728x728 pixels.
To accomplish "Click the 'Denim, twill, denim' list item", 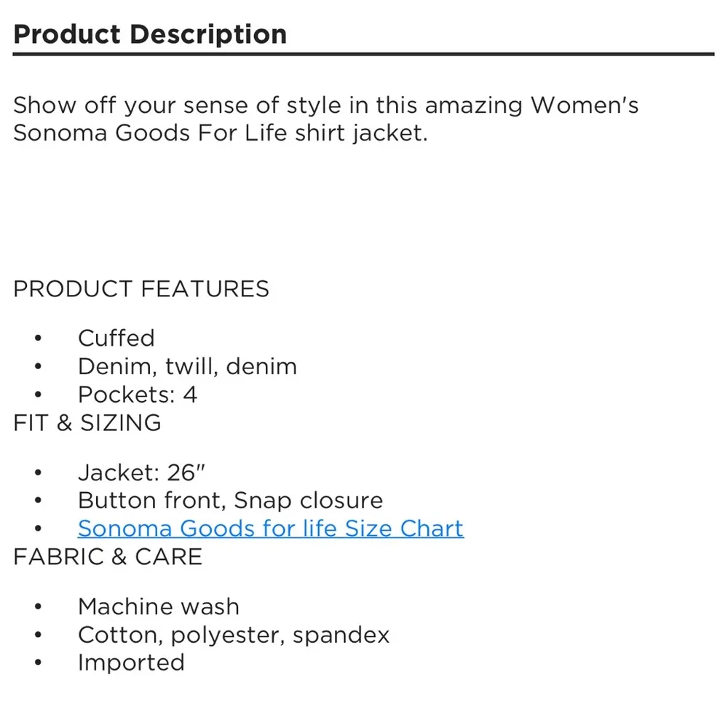I will 187,366.
